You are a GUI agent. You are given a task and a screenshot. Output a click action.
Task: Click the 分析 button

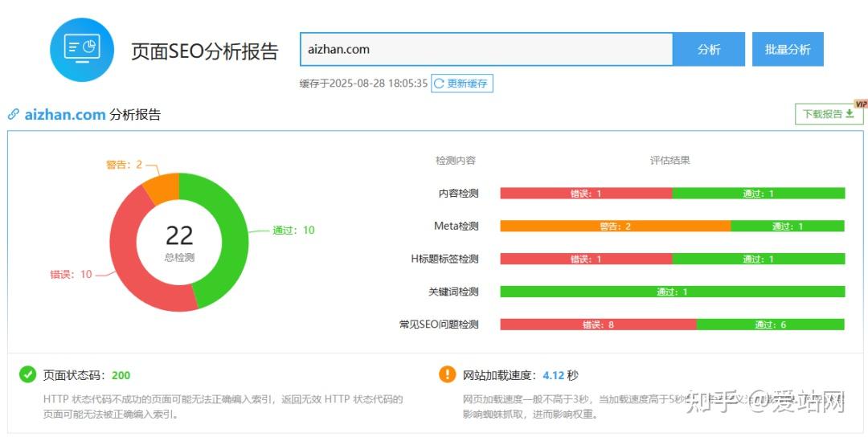(709, 49)
